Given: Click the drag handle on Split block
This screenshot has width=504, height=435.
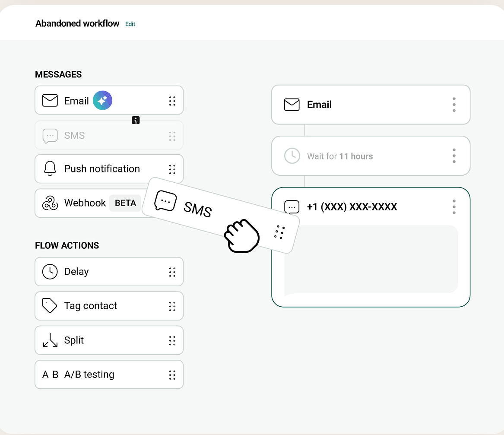Looking at the screenshot, I should [172, 340].
